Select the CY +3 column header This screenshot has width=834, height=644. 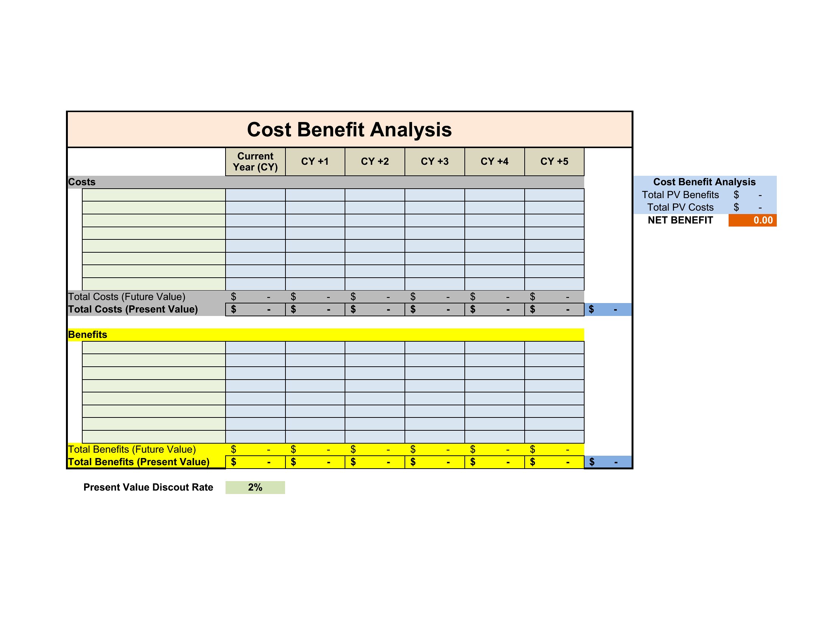tap(434, 162)
